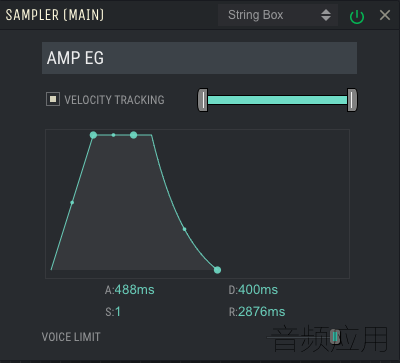The height and width of the screenshot is (363, 400).
Task: Click the Voice Limit slider handle
Action: 335,337
